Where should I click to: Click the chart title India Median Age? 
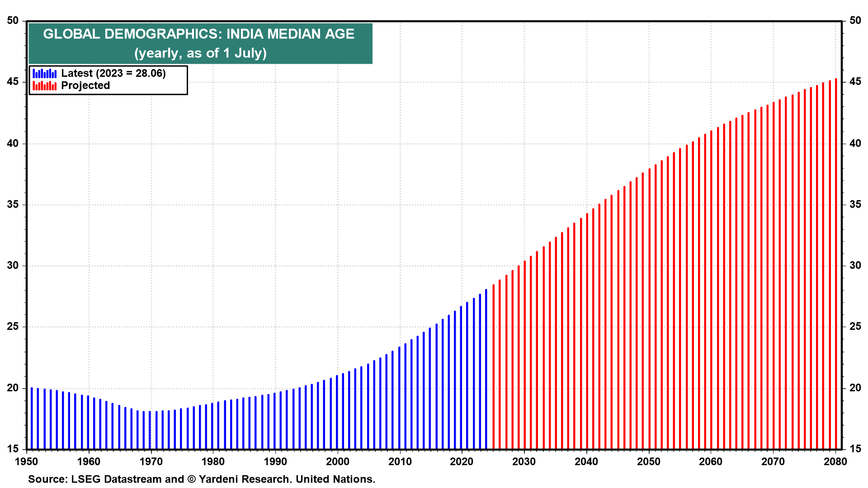click(198, 34)
